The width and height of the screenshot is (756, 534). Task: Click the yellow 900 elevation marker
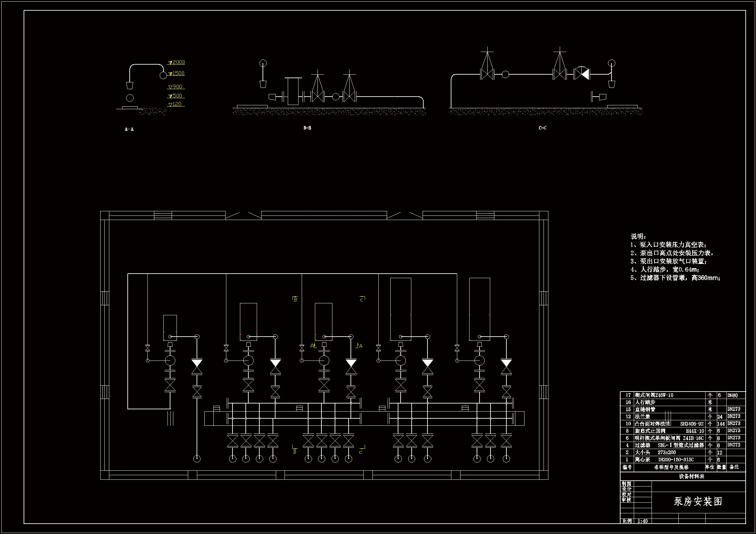176,87
